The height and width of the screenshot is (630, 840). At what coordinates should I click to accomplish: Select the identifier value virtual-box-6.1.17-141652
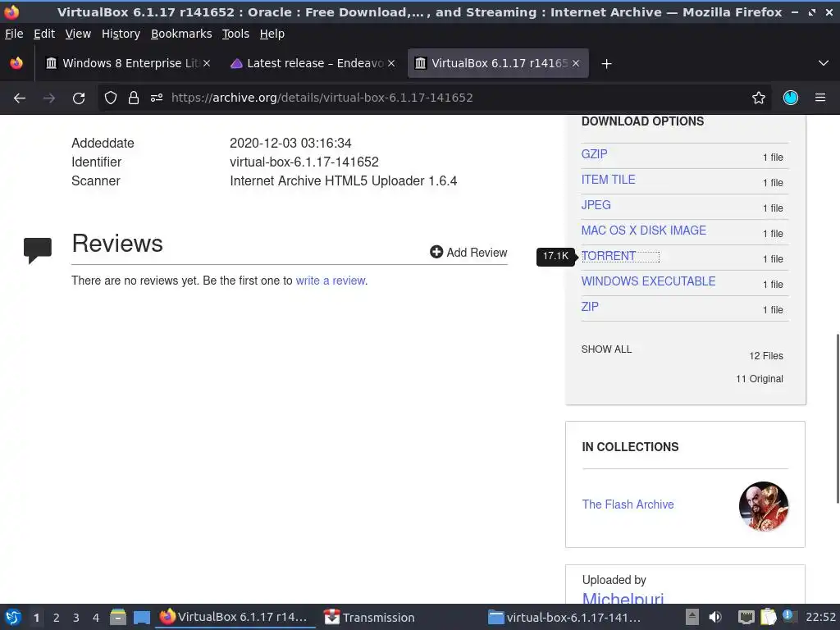coord(304,162)
